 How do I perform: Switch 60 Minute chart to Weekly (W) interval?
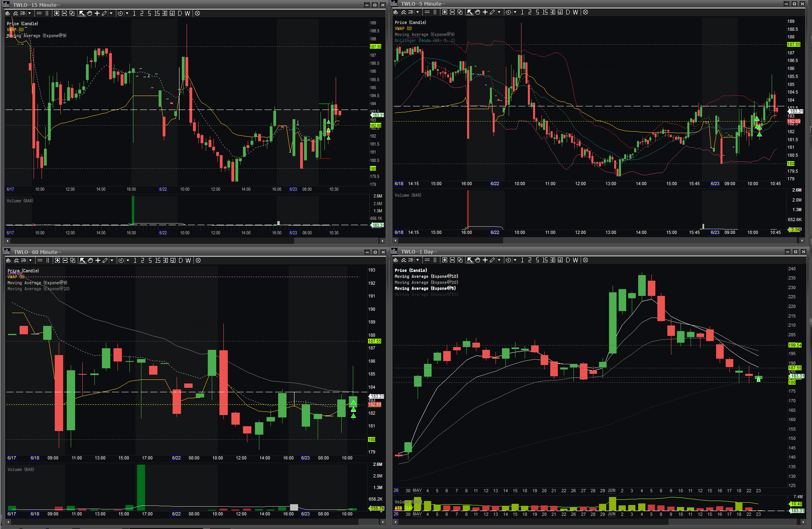tap(188, 260)
